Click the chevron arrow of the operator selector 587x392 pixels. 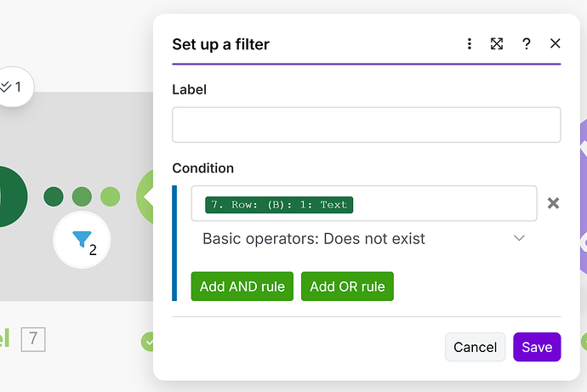520,239
